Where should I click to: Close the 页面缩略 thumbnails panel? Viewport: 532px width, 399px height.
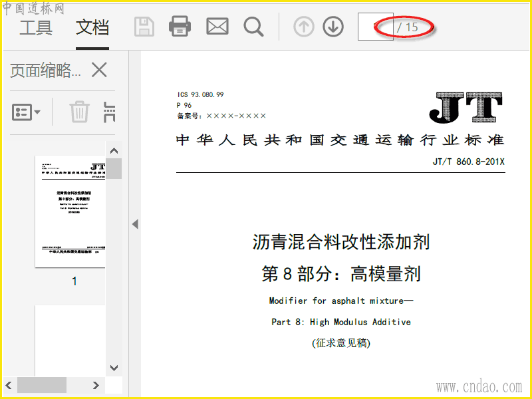(99, 70)
